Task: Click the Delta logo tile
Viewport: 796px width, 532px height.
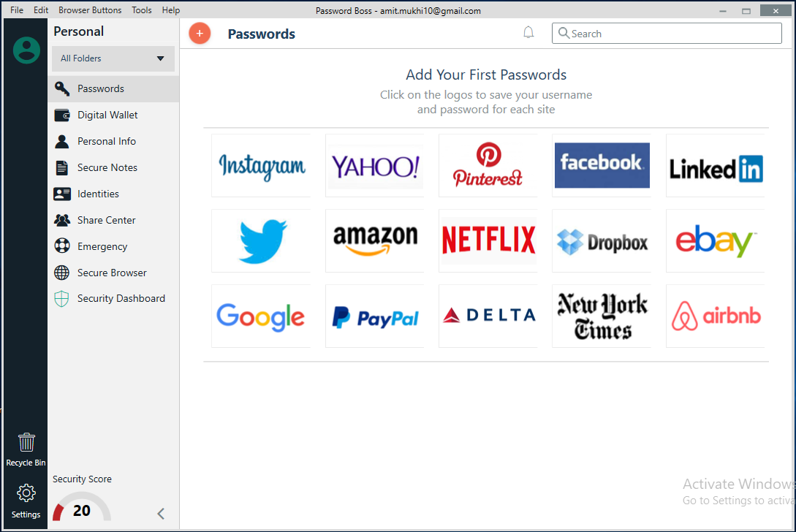Action: (x=488, y=316)
